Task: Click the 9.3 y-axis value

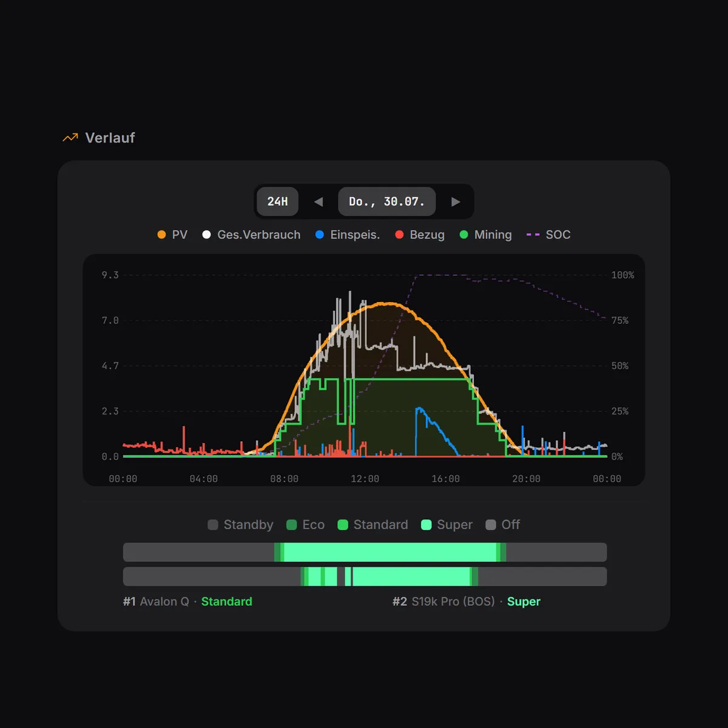Action: [x=110, y=275]
